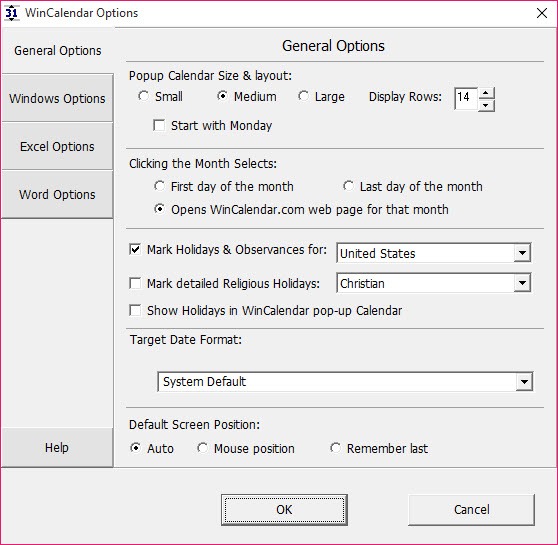Click the OK button
558x545 pixels.
point(284,510)
